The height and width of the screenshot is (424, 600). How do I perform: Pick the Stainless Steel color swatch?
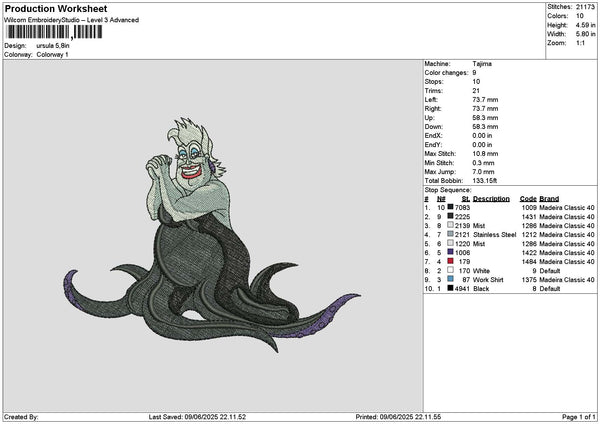pos(450,234)
